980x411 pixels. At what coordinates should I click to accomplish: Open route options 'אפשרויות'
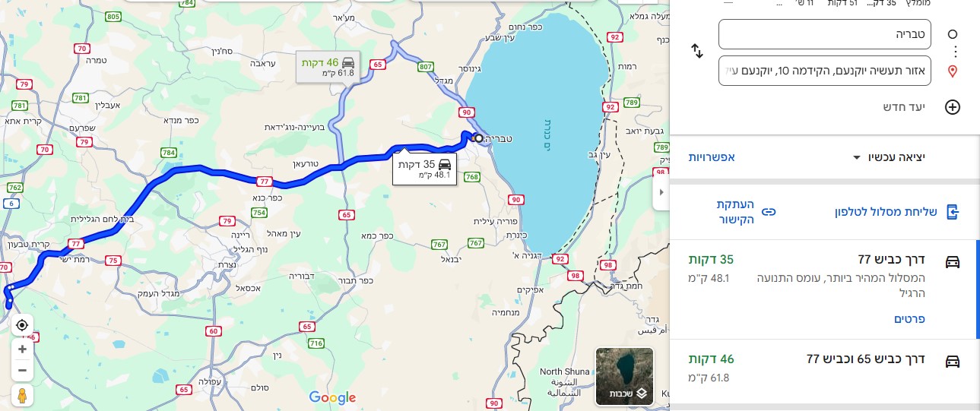click(712, 157)
